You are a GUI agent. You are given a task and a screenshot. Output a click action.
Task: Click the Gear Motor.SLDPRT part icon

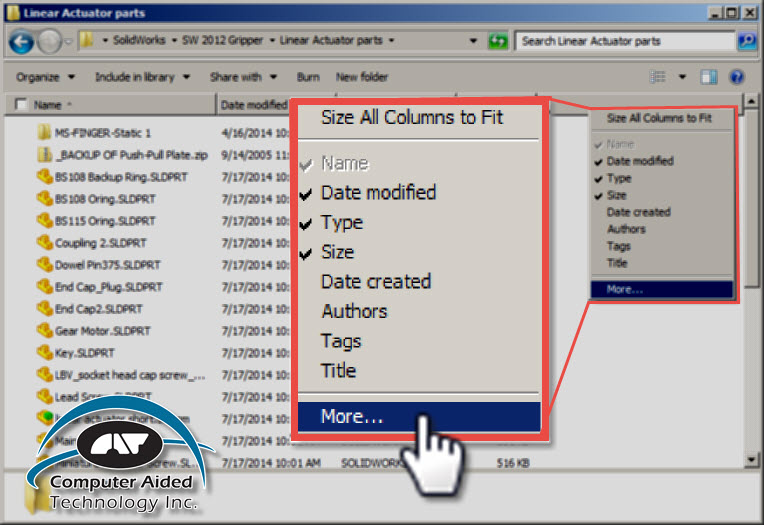pyautogui.click(x=44, y=331)
